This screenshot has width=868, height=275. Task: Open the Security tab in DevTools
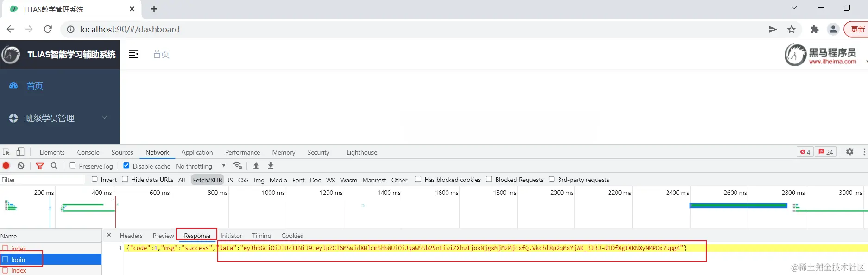[318, 152]
